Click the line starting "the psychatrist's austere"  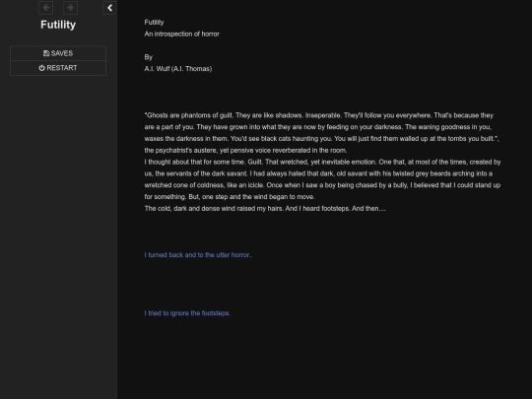click(245, 151)
